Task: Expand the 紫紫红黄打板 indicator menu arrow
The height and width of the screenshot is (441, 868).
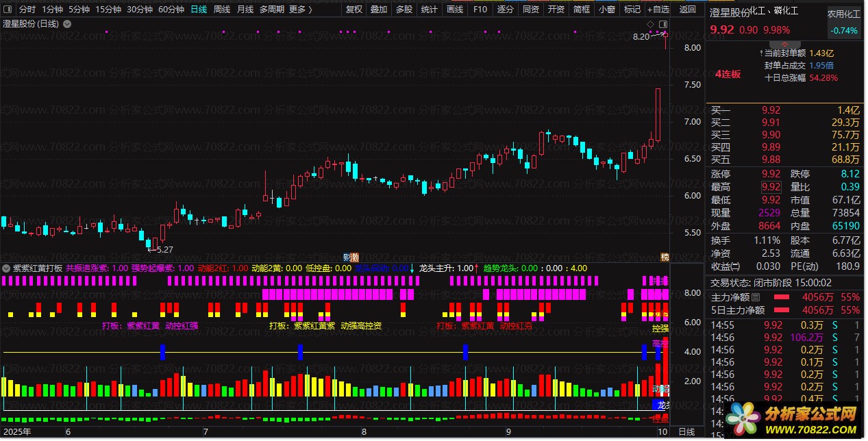Action: click(x=7, y=268)
